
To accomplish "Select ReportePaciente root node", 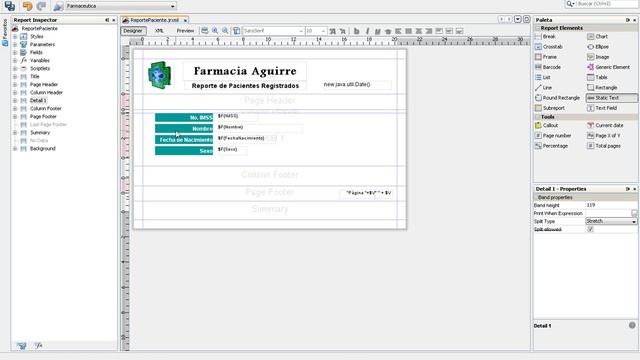I will click(x=39, y=29).
